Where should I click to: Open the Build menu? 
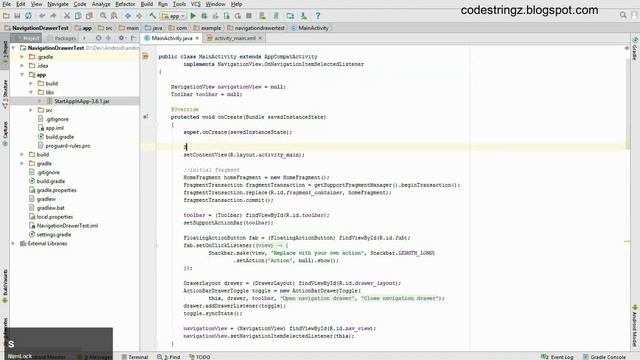147,4
